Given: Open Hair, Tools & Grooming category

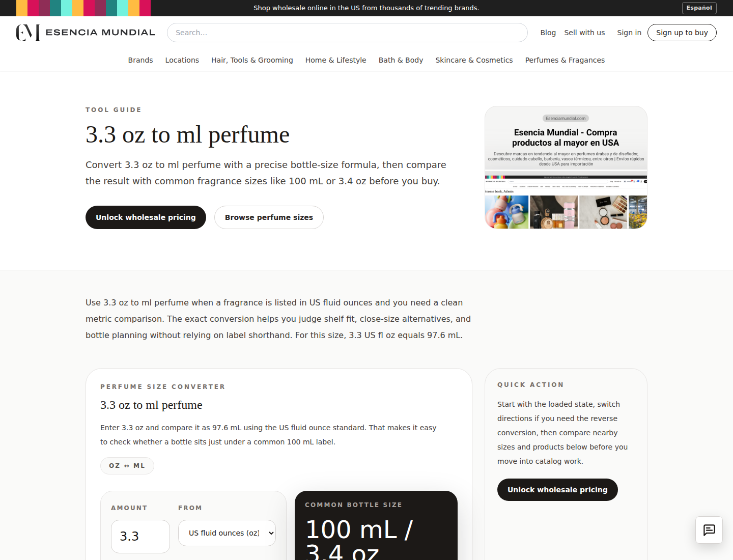Looking at the screenshot, I should click(252, 60).
